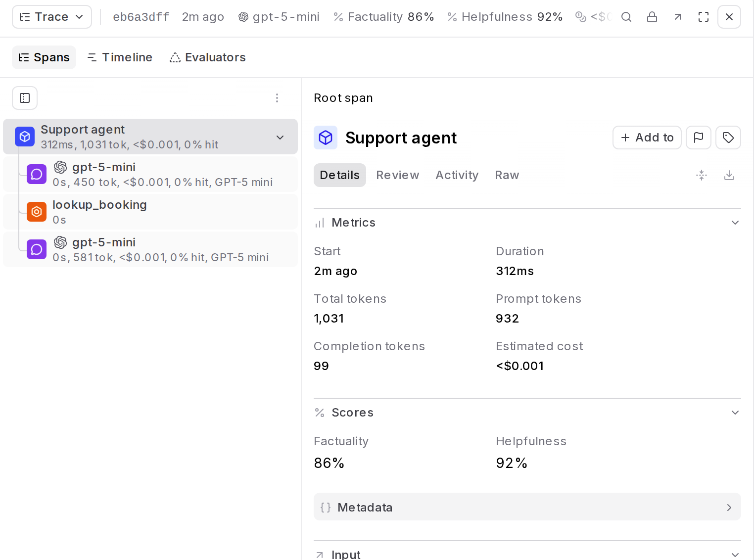Switch to the Spans tab
Image resolution: width=754 pixels, height=560 pixels.
point(44,57)
